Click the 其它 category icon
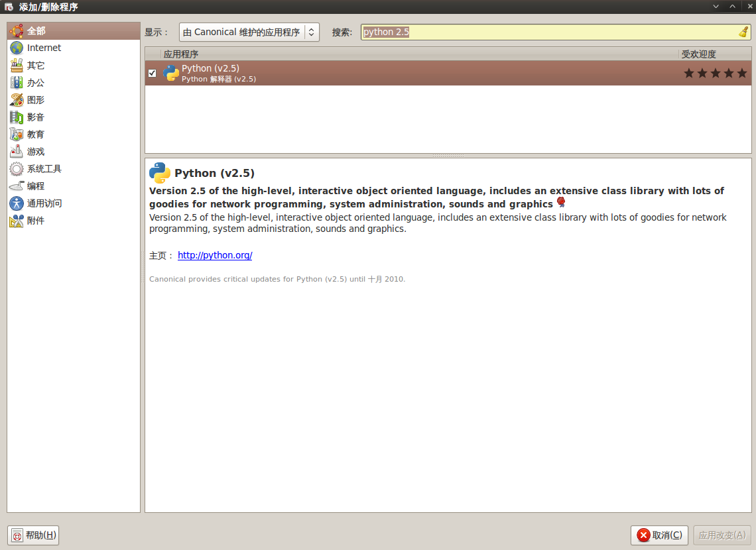This screenshot has height=550, width=756. coord(17,65)
